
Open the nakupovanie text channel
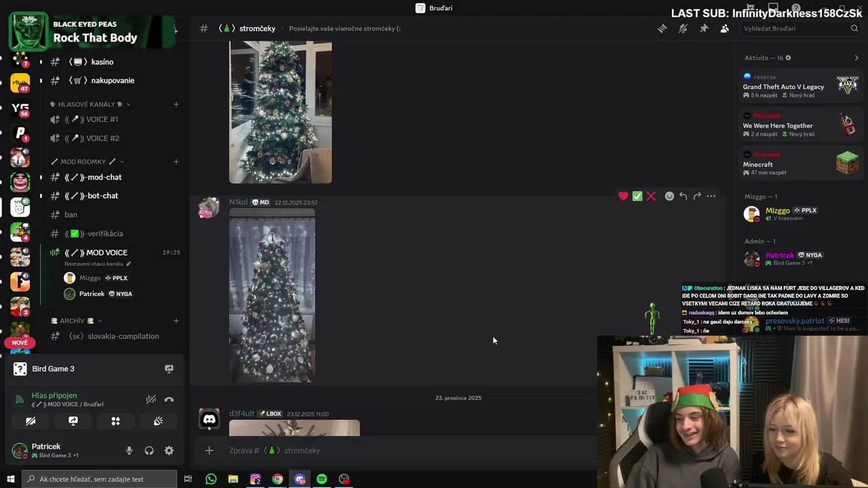pos(113,80)
